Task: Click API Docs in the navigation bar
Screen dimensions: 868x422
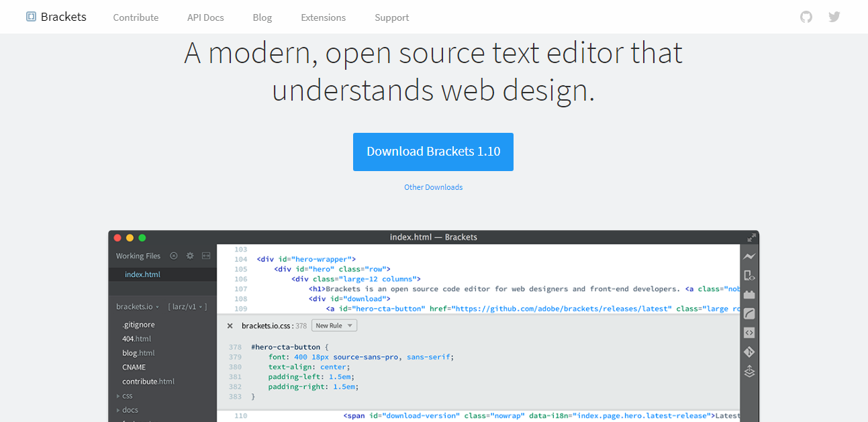Action: pyautogui.click(x=205, y=17)
